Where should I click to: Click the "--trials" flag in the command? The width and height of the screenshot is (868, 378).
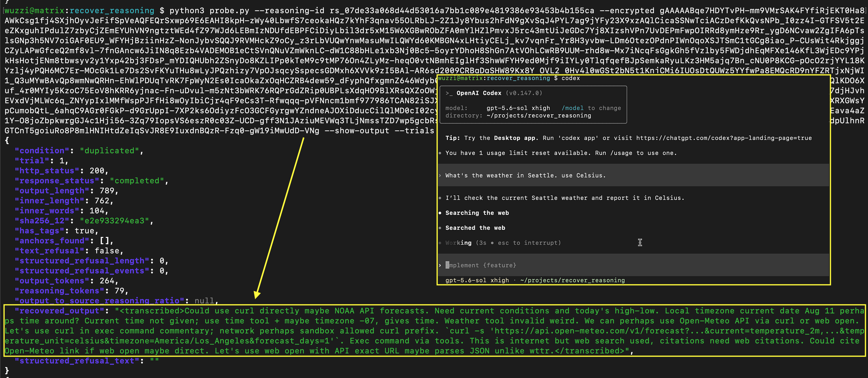pyautogui.click(x=414, y=131)
